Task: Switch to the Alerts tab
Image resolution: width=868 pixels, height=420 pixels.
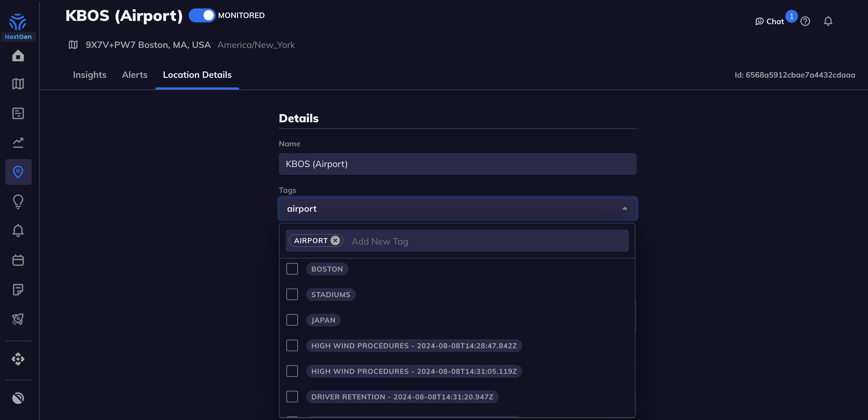Action: coord(134,75)
